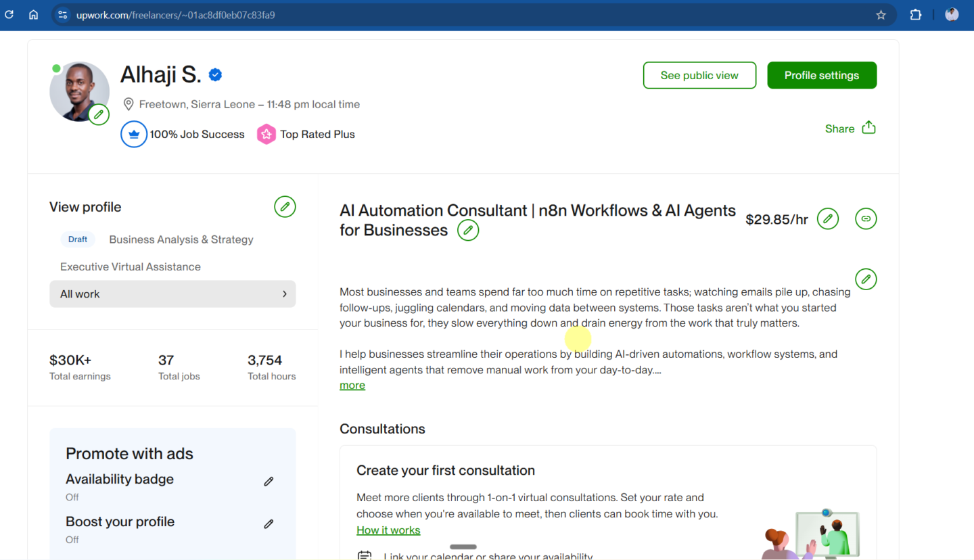Open the All work profile view
This screenshot has height=560, width=974.
172,294
